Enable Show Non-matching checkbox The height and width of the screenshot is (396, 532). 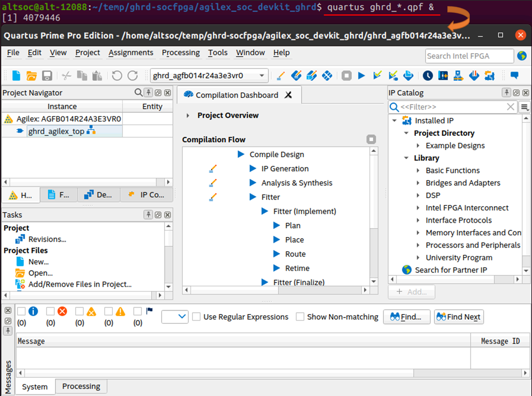pos(300,317)
